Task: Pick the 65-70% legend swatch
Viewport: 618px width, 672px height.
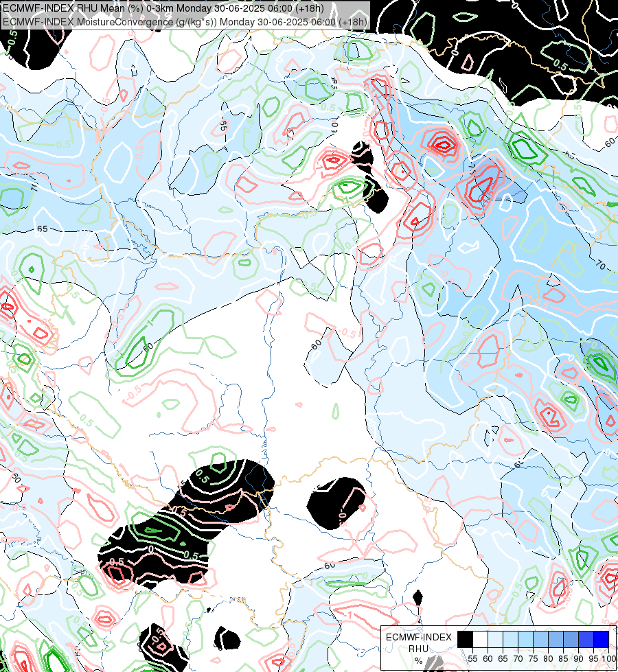Action: point(510,639)
